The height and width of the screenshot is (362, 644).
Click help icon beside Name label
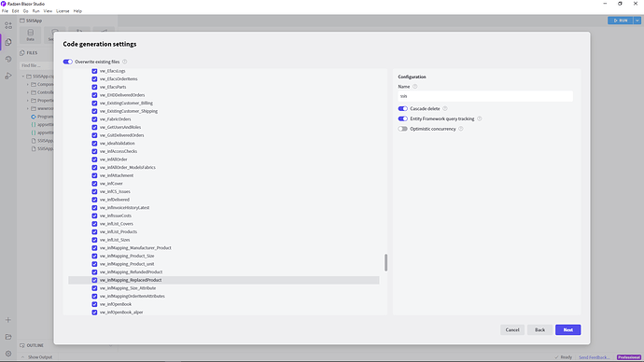(x=414, y=87)
